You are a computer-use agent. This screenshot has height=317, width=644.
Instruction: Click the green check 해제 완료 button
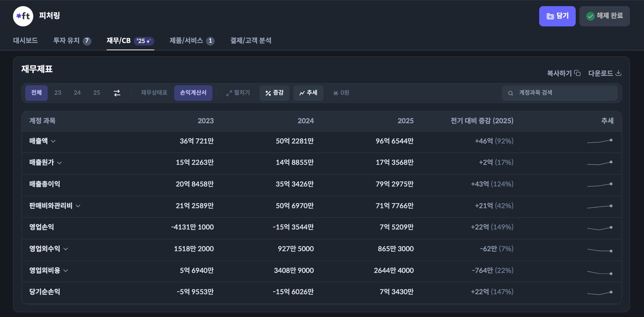[x=604, y=16]
